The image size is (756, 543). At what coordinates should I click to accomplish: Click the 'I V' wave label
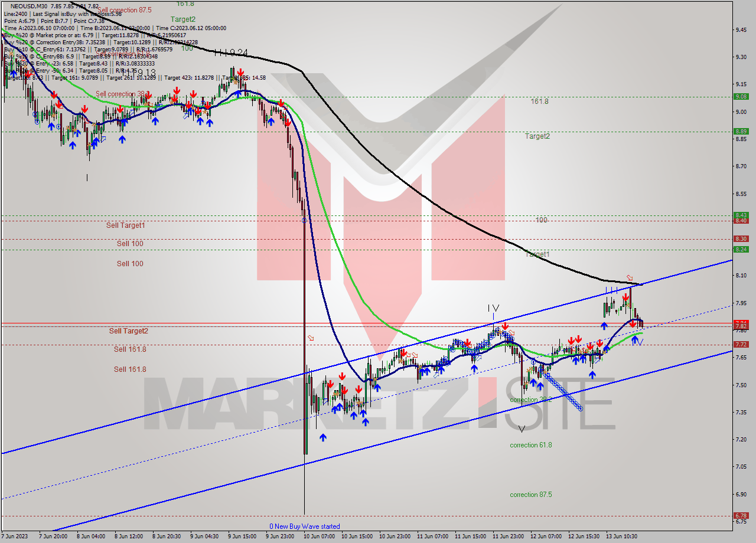494,308
